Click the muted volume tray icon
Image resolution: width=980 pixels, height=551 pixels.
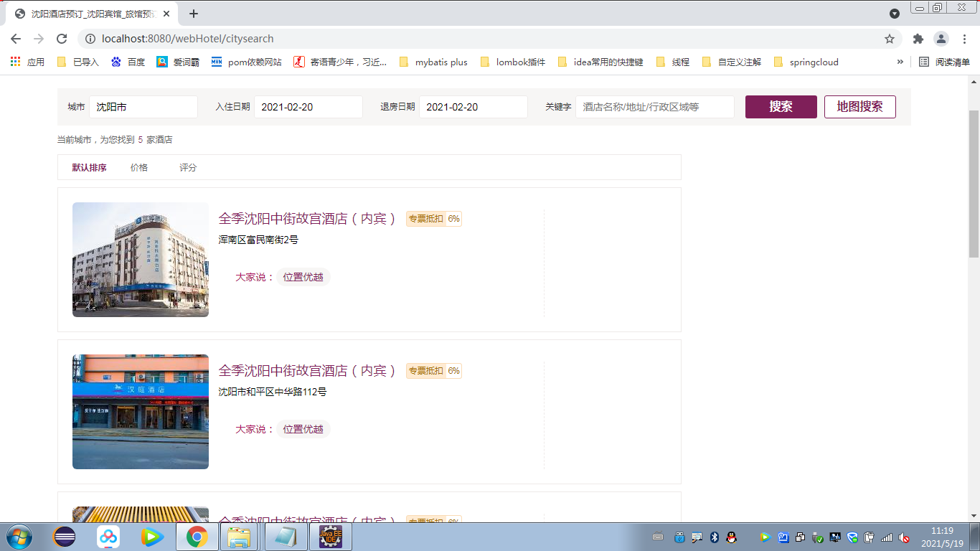(x=904, y=537)
